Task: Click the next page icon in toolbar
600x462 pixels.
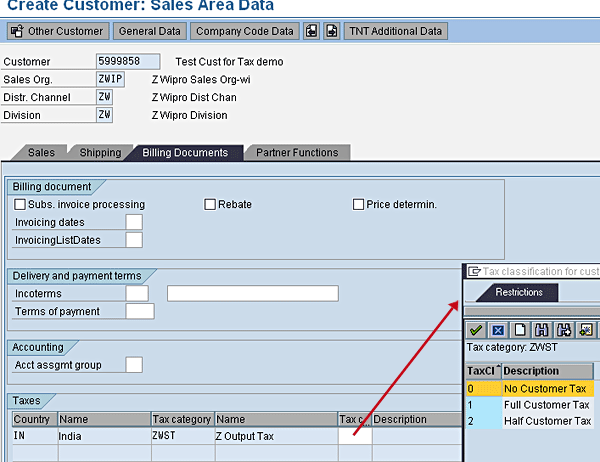Action: click(332, 31)
